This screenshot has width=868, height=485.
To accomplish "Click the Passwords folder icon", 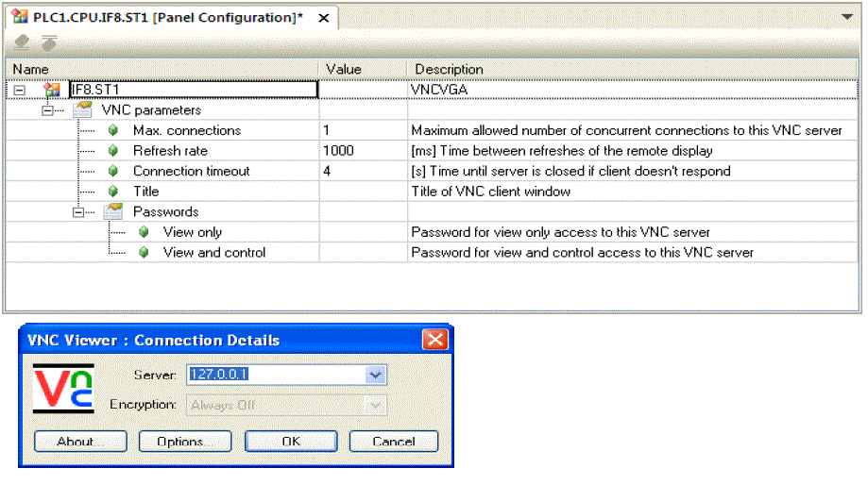I will 113,211.
